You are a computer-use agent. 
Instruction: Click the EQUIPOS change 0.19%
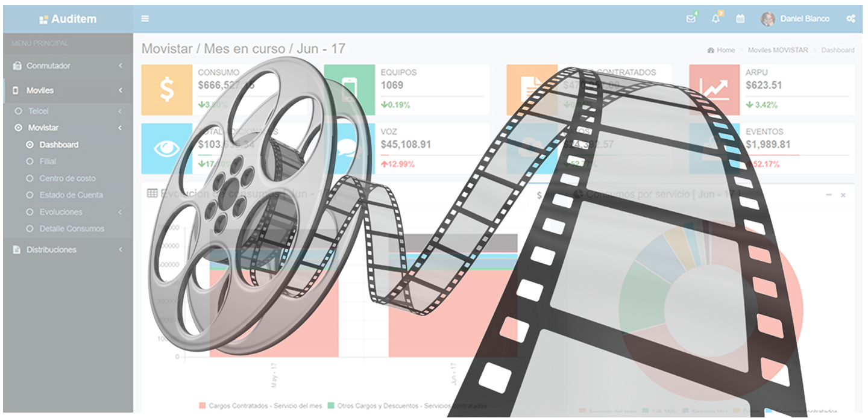[x=395, y=105]
